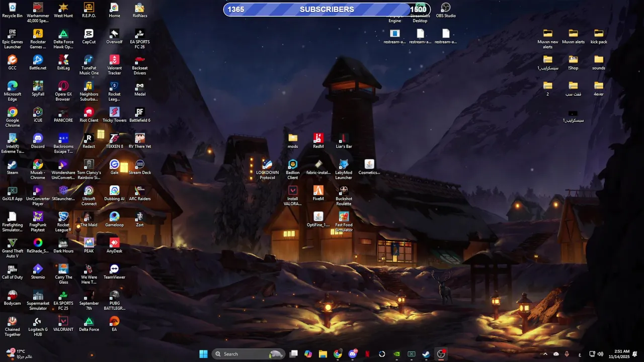The height and width of the screenshot is (362, 644).
Task: Select the Grand Theft Auto V icon
Action: coord(13,248)
